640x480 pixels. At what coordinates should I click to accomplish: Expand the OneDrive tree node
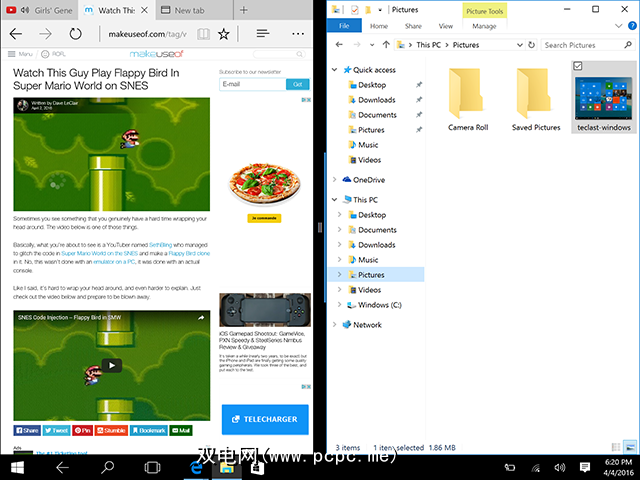pos(334,180)
